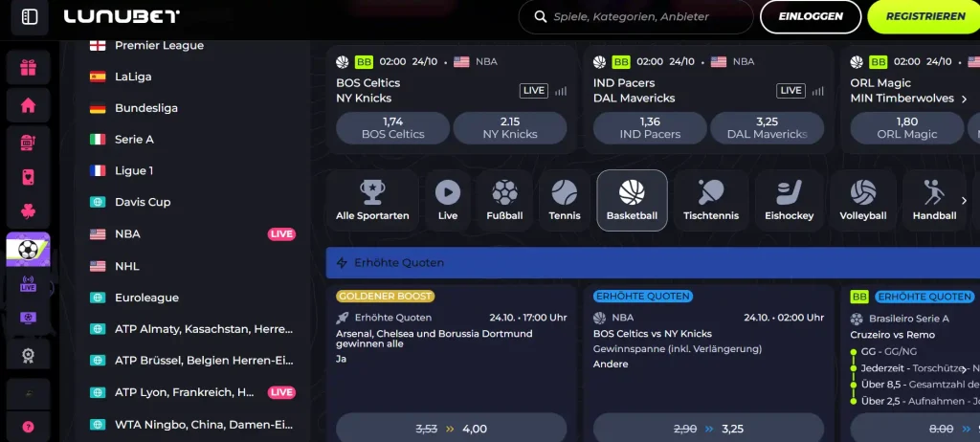Click the rocket icon in Goldener Boost card
Viewport: 980px width, 442px height.
click(342, 319)
